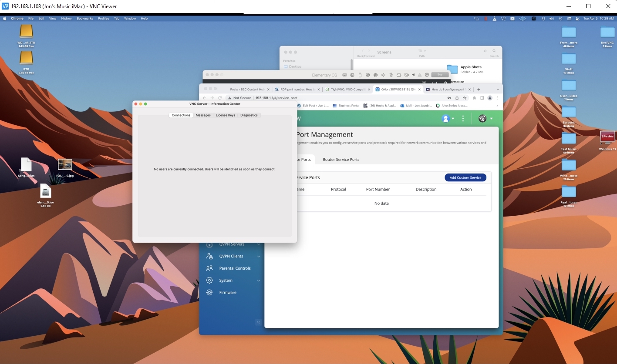This screenshot has height=364, width=617.
Task: Expand the QVPN Clients submenu chevron
Action: [258, 256]
